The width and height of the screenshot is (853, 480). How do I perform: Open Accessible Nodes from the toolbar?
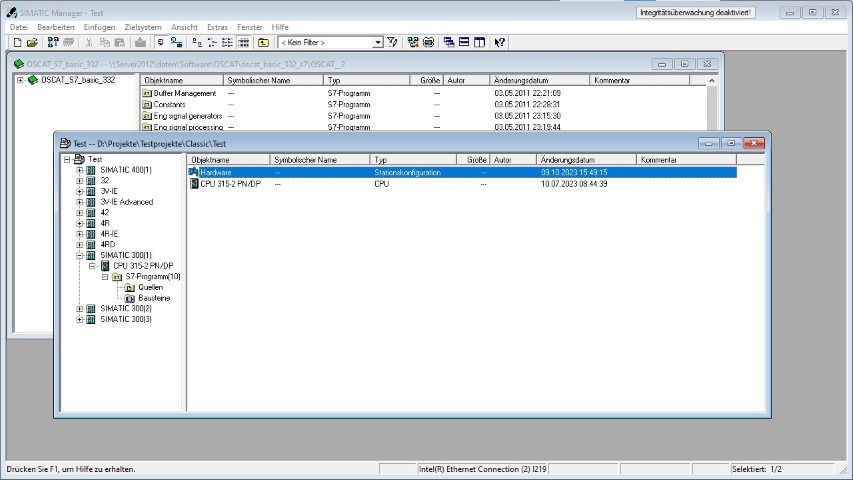53,42
